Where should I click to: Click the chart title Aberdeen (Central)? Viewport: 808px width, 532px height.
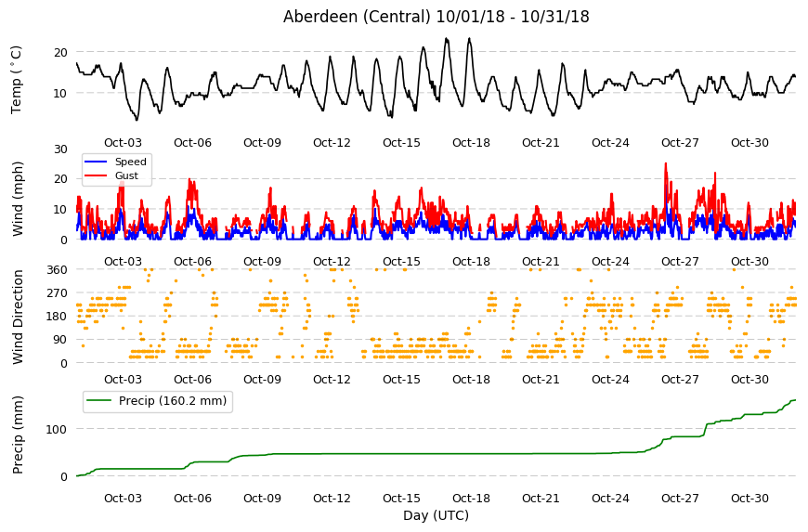coord(357,17)
